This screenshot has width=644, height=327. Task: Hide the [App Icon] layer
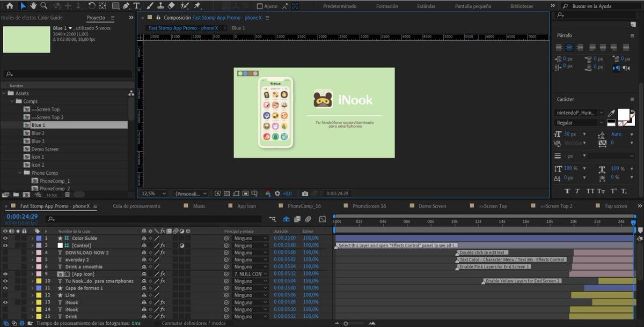tap(5, 274)
